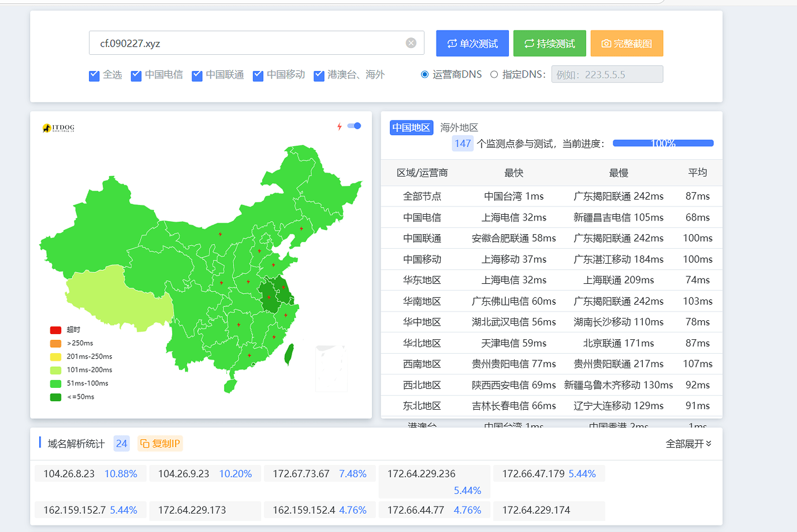
Task: Select the 华北地区 row label
Action: tap(422, 343)
